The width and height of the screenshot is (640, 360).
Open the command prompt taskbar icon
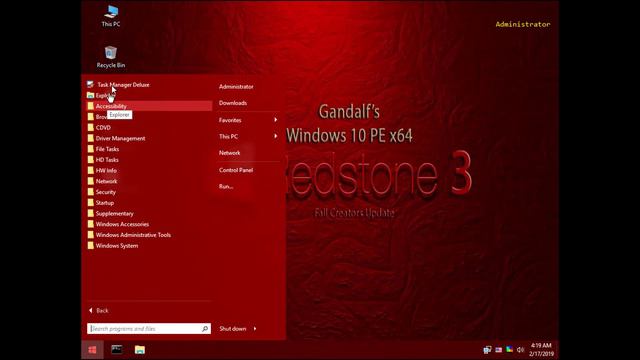pos(116,349)
